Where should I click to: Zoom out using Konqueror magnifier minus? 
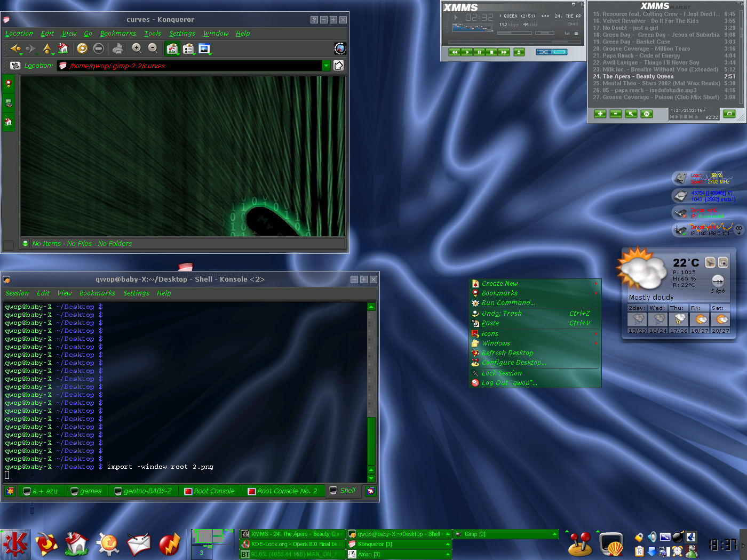coord(153,49)
